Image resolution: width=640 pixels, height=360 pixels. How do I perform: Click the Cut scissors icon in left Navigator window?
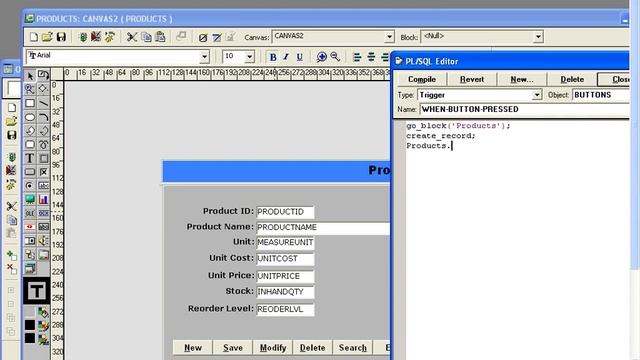pos(11,206)
